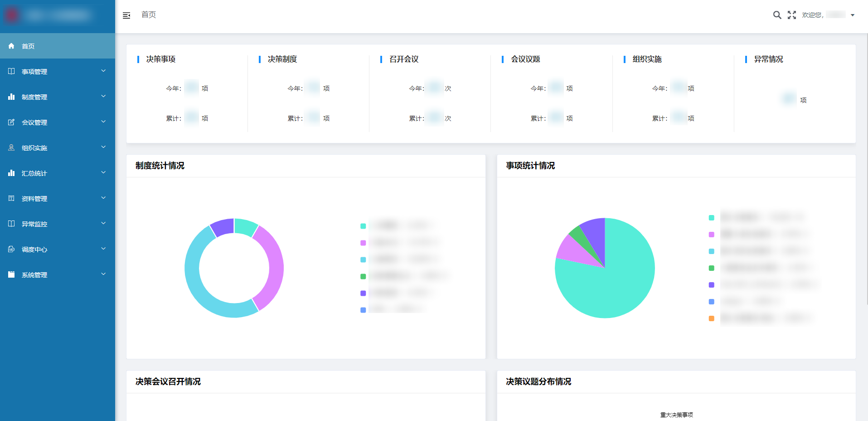Collapse the sidebar with hamburger icon
This screenshot has height=421, width=868.
(126, 15)
